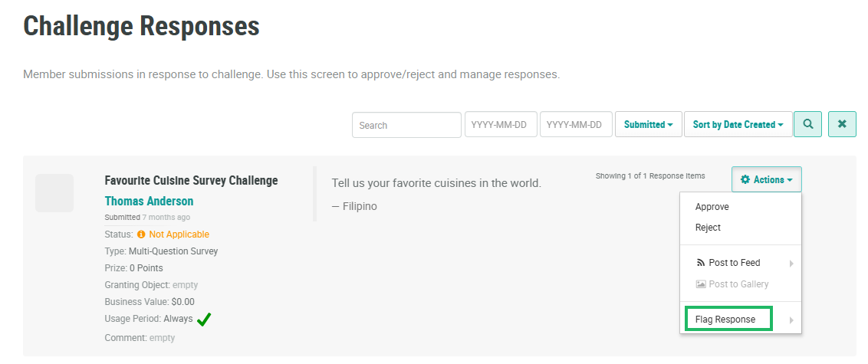The width and height of the screenshot is (868, 364).
Task: Choose Flag Response in the menu
Action: tap(725, 320)
